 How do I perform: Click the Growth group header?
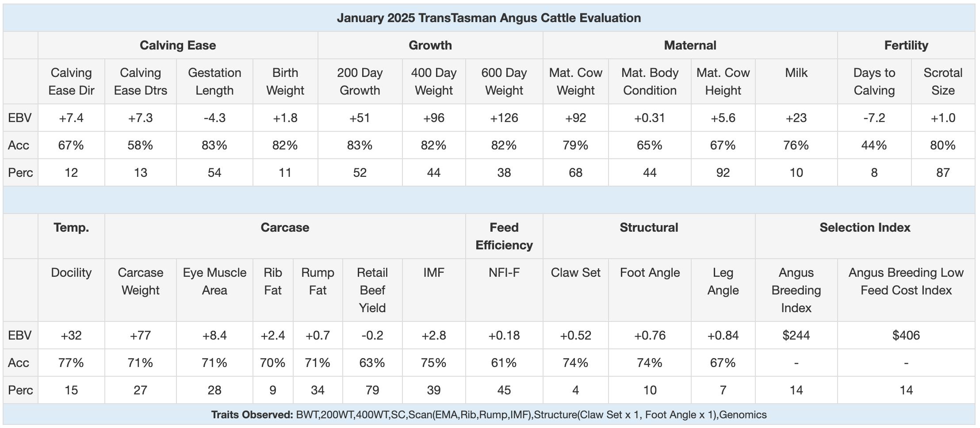pyautogui.click(x=430, y=45)
